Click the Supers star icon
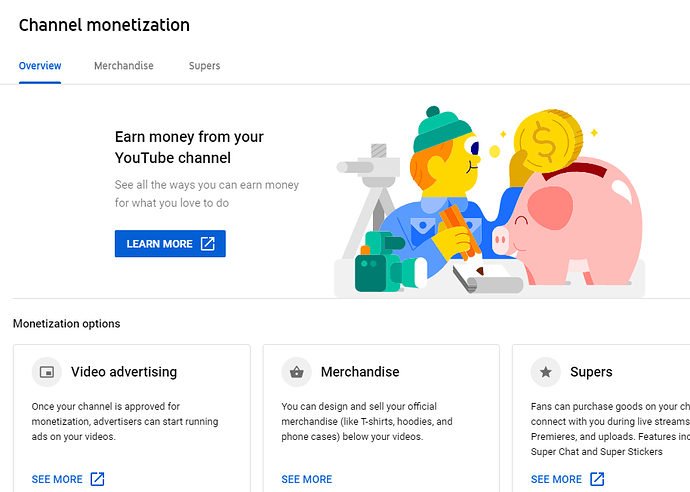This screenshot has height=492, width=690. click(546, 372)
